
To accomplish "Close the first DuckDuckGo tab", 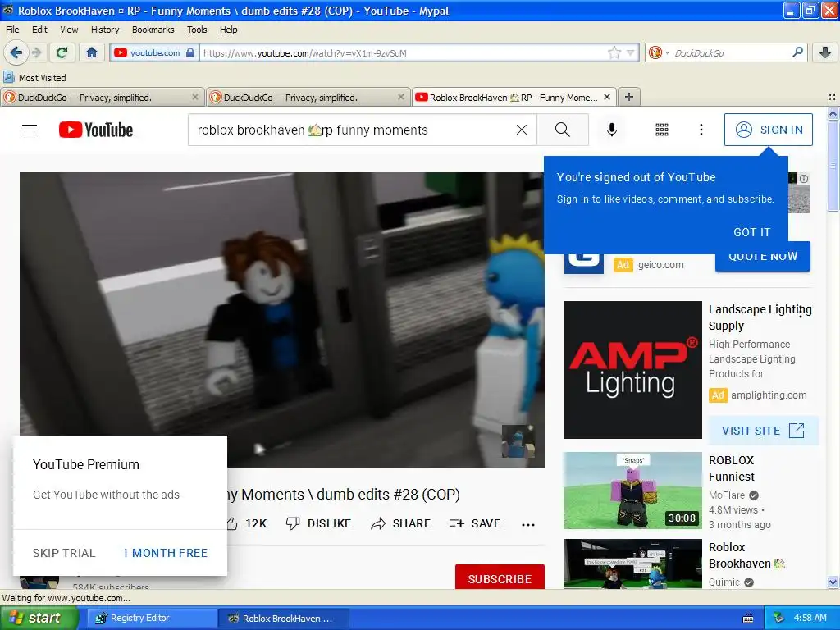I will pos(195,97).
